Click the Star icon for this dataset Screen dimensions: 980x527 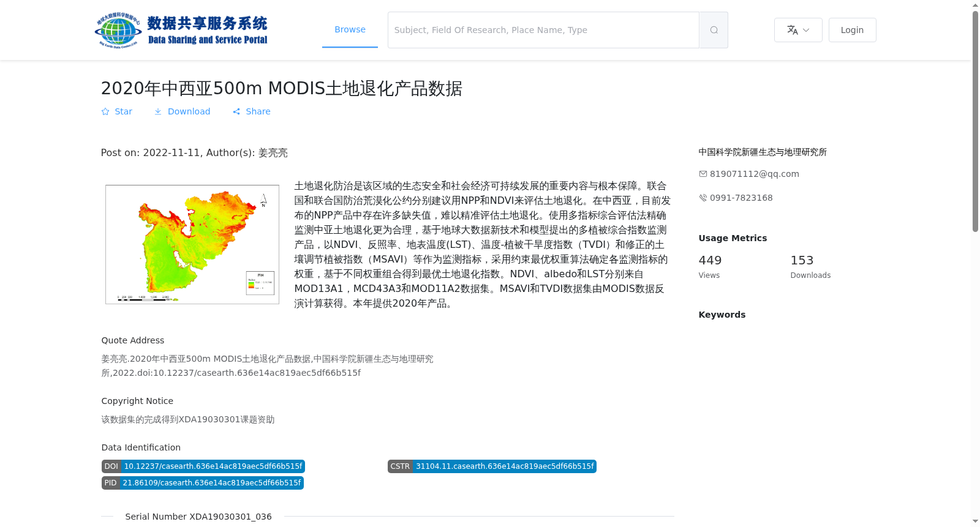point(105,111)
